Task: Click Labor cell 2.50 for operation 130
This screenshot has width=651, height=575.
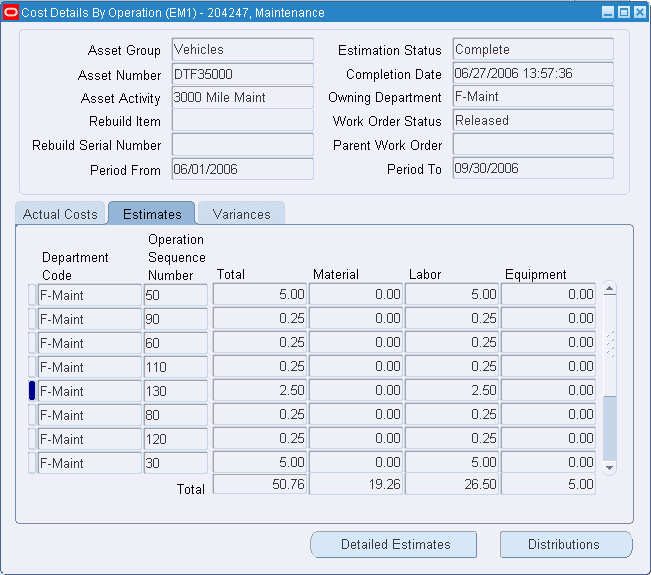Action: 452,390
